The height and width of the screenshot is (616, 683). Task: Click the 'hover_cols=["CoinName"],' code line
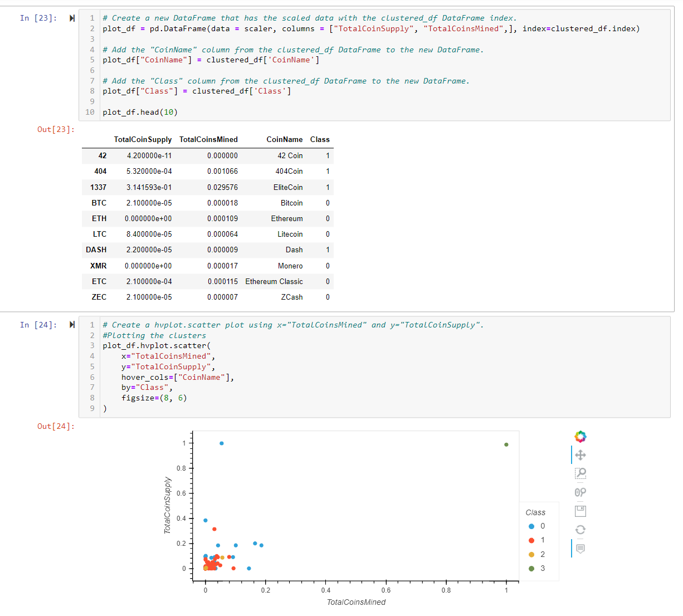pos(178,378)
